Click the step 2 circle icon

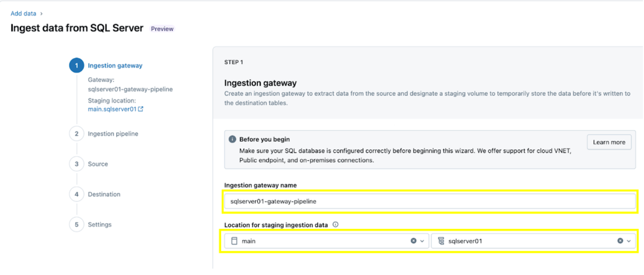point(76,134)
